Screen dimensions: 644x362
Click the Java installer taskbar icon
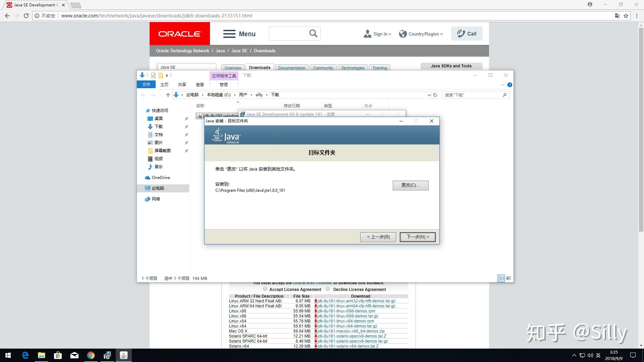pyautogui.click(x=124, y=355)
